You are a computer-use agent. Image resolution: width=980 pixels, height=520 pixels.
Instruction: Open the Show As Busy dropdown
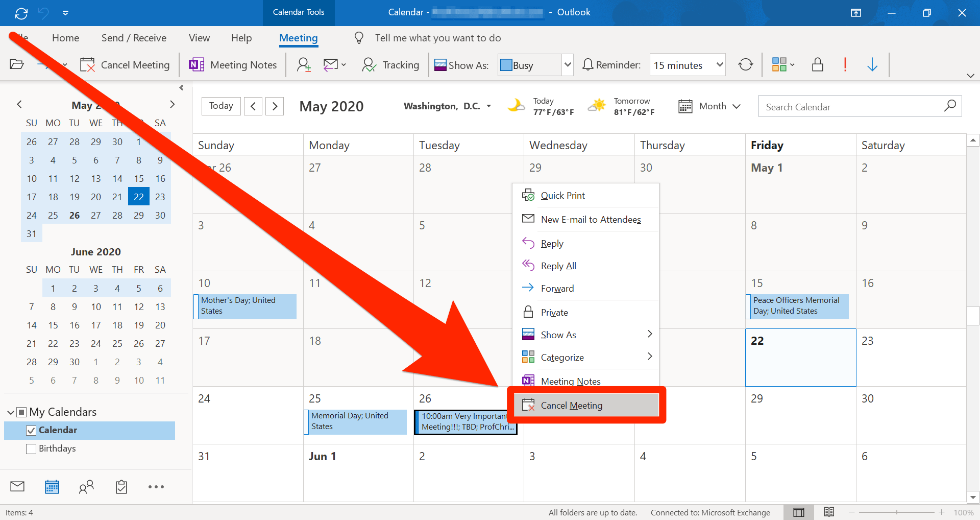[x=567, y=65]
